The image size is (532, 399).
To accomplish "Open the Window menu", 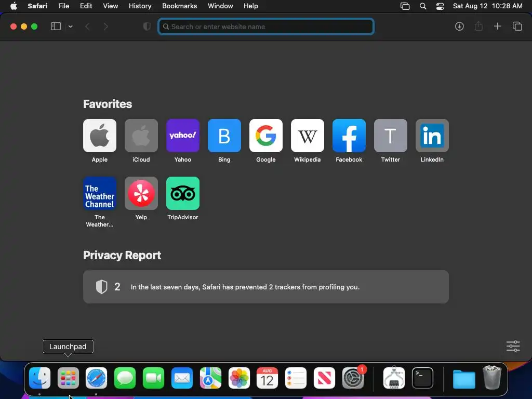I will click(x=220, y=6).
